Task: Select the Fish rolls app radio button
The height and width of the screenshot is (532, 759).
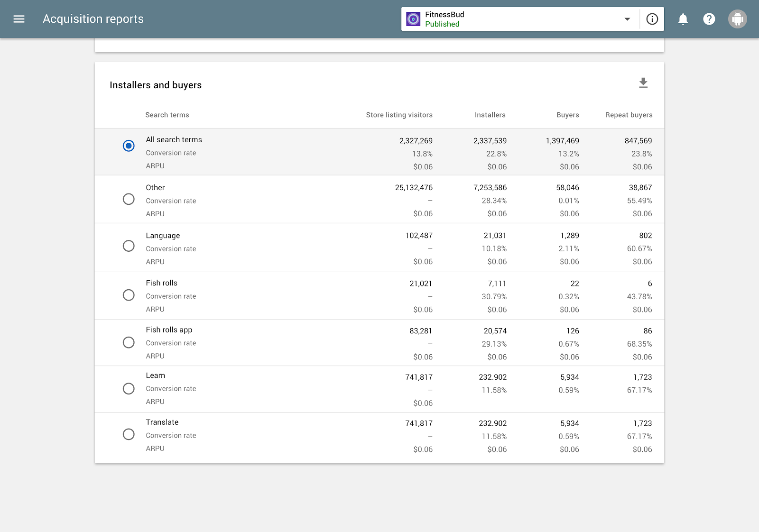Action: (x=129, y=342)
